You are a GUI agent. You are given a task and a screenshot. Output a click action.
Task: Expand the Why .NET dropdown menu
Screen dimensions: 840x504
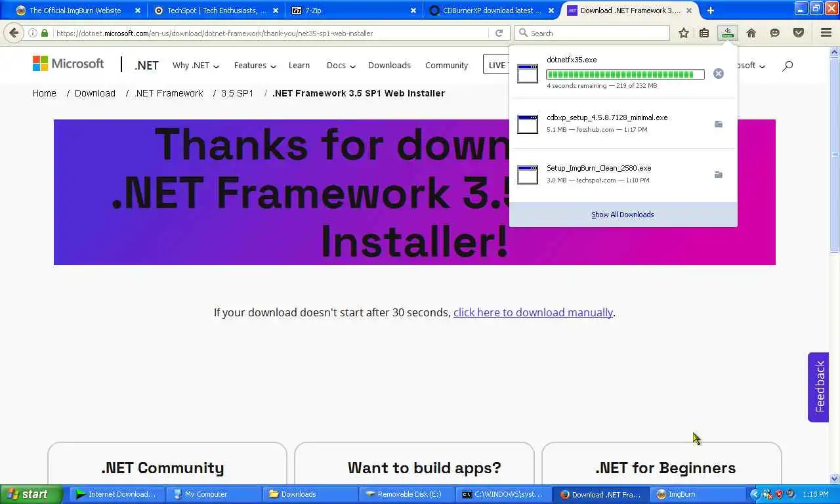(196, 65)
